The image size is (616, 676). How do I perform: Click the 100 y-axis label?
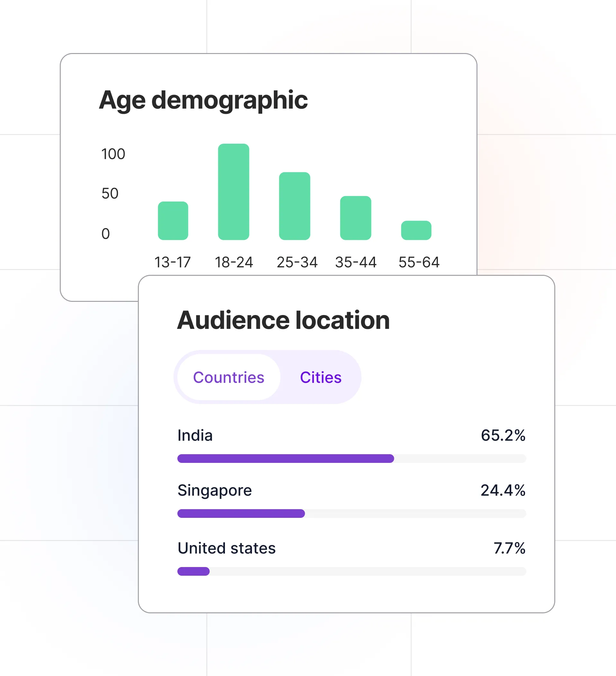pos(113,154)
